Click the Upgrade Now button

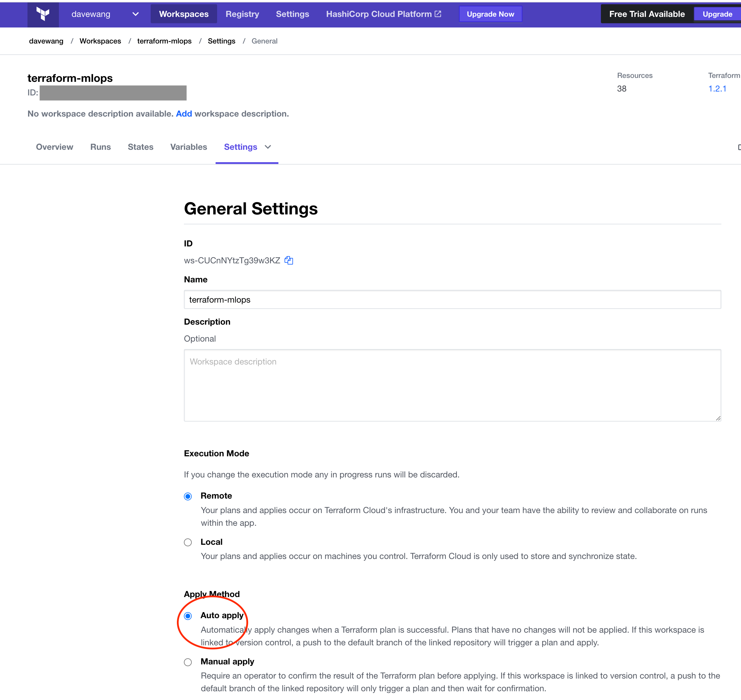point(490,14)
